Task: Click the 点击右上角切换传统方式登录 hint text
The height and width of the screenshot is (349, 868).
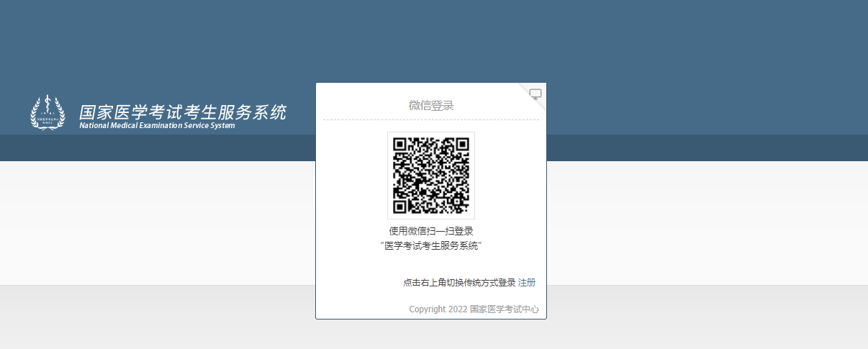Action: tap(459, 283)
